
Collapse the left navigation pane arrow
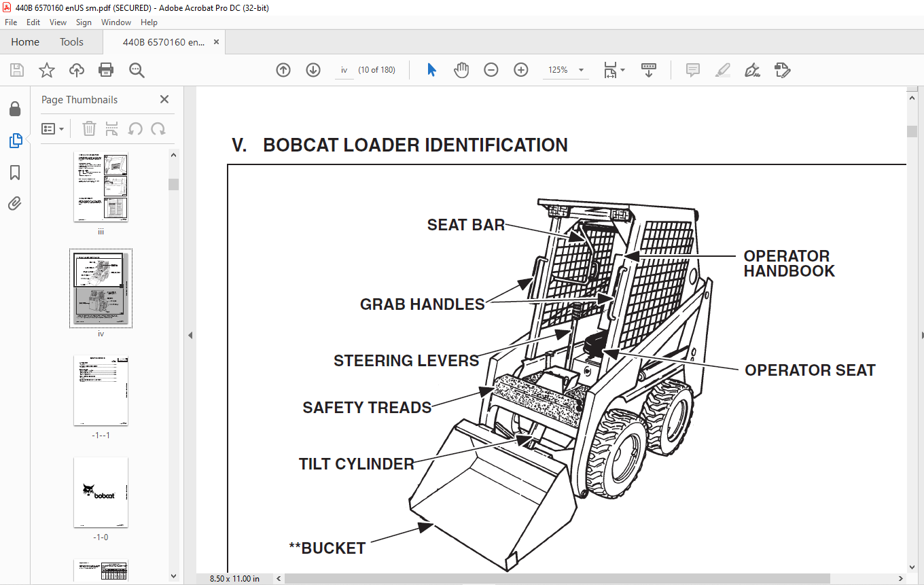pos(190,335)
